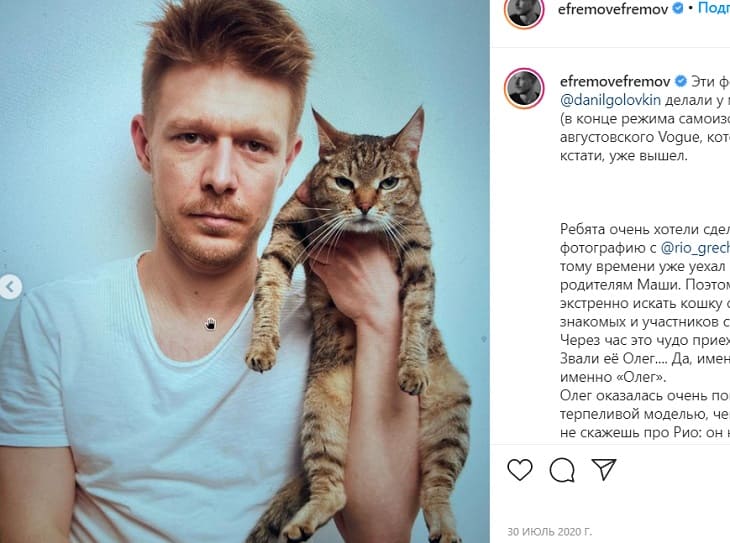
Task: Open efremovefremov username in header
Action: [x=613, y=9]
